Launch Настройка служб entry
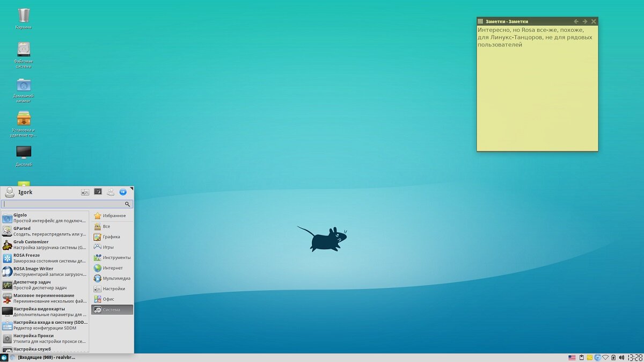Image resolution: width=644 pixels, height=362 pixels. click(45, 349)
